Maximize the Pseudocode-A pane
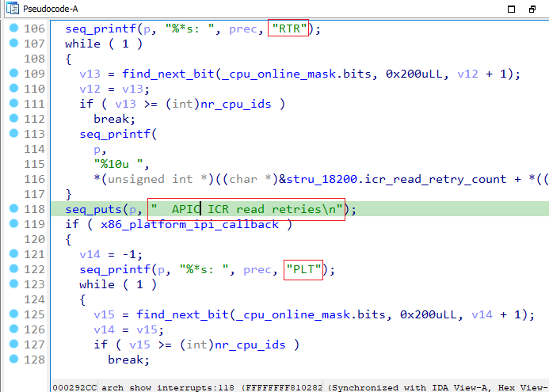549x392 pixels. pos(511,9)
